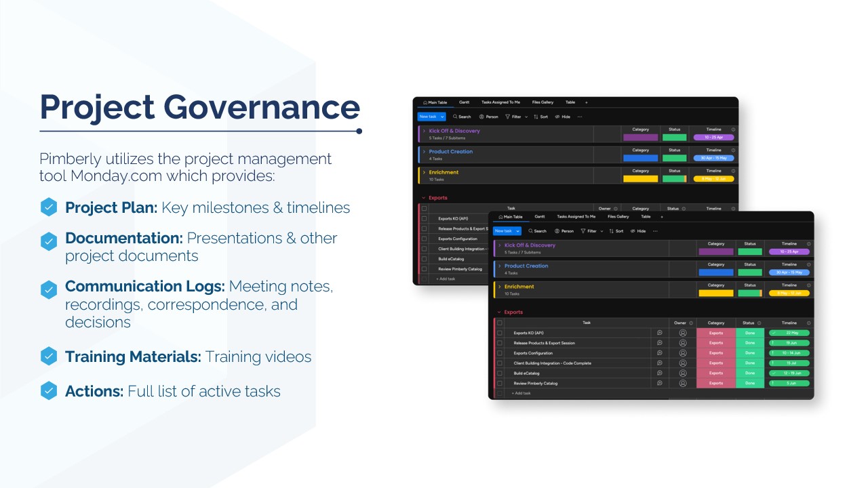Viewport: 868px width, 488px height.
Task: Collapse the Exports group in back window
Action: coord(425,198)
